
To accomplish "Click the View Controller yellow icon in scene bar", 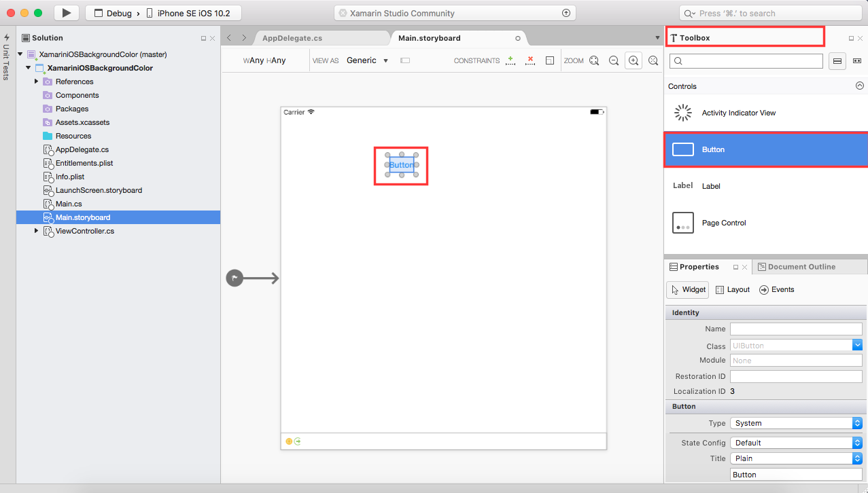I will 289,441.
